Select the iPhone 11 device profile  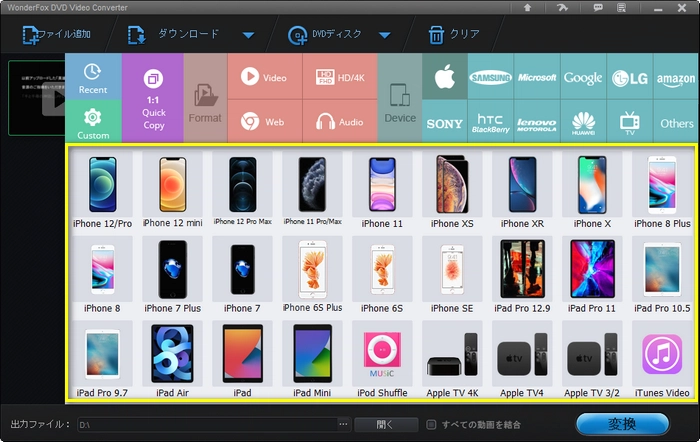(x=381, y=190)
